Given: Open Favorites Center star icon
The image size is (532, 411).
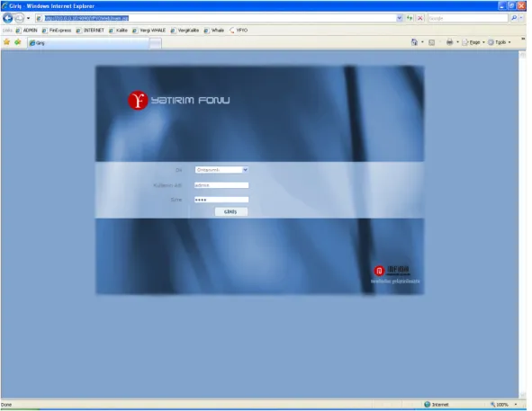Looking at the screenshot, I should tap(7, 42).
